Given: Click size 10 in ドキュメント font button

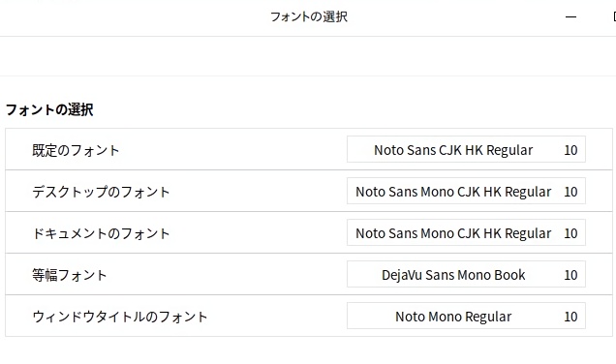Looking at the screenshot, I should click(x=570, y=233).
